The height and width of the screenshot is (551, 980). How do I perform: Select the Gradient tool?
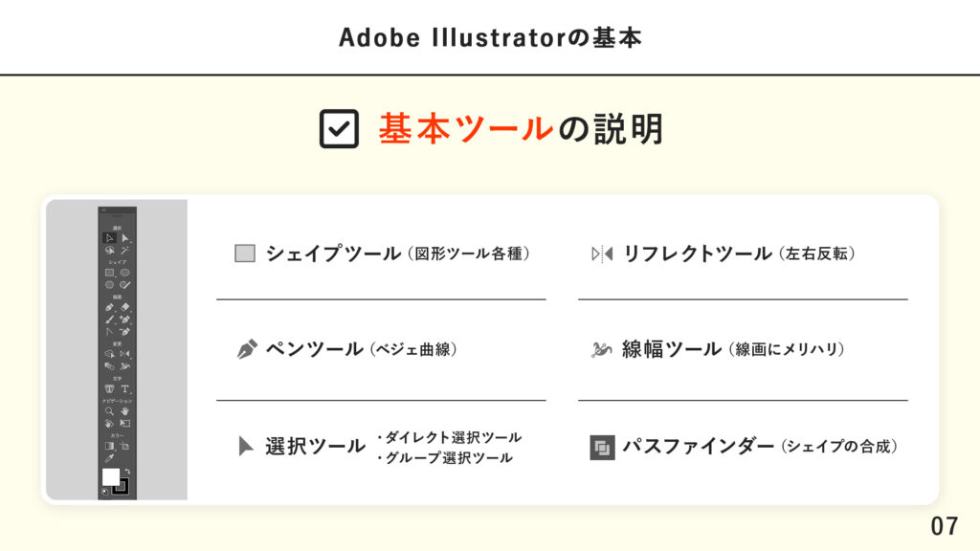click(x=110, y=445)
